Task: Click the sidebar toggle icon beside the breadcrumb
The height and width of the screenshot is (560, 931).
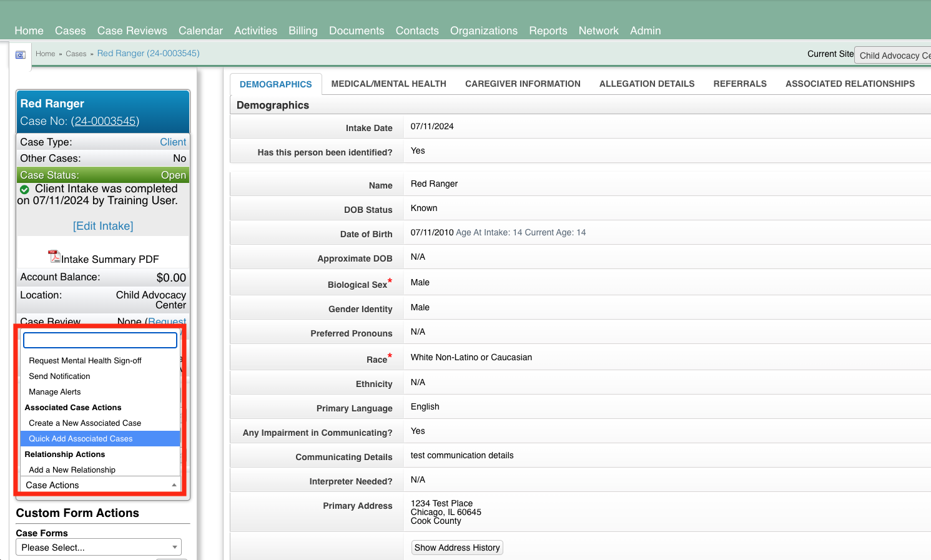Action: coord(21,55)
